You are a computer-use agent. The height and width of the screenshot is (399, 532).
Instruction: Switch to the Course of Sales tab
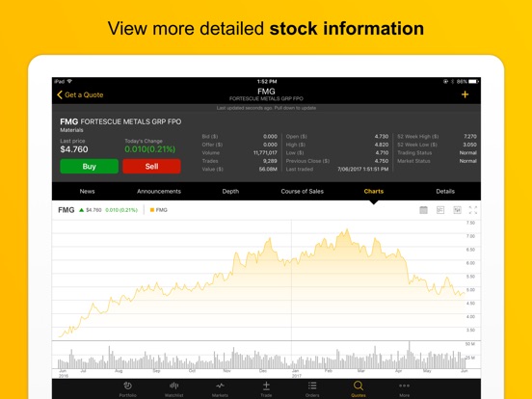tap(303, 192)
